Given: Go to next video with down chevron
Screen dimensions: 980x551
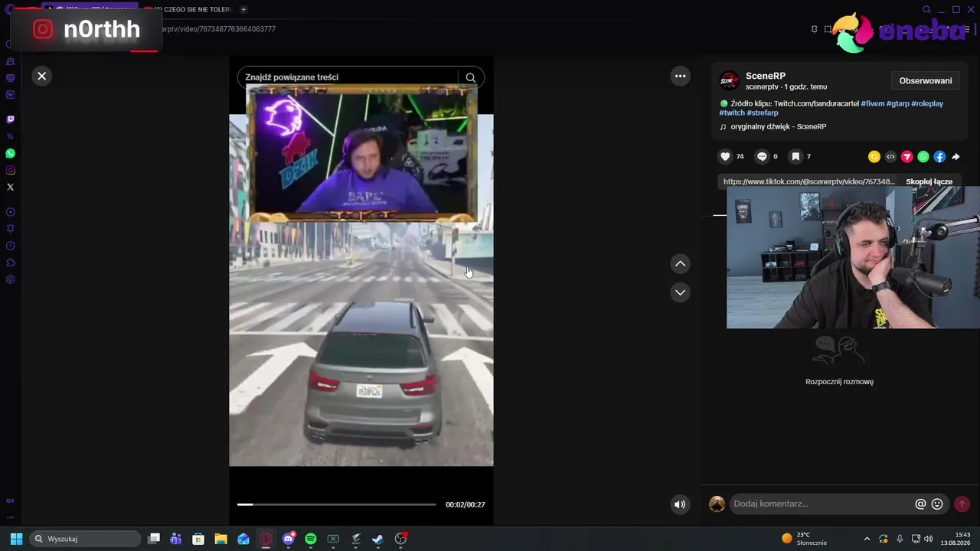Looking at the screenshot, I should (x=680, y=292).
